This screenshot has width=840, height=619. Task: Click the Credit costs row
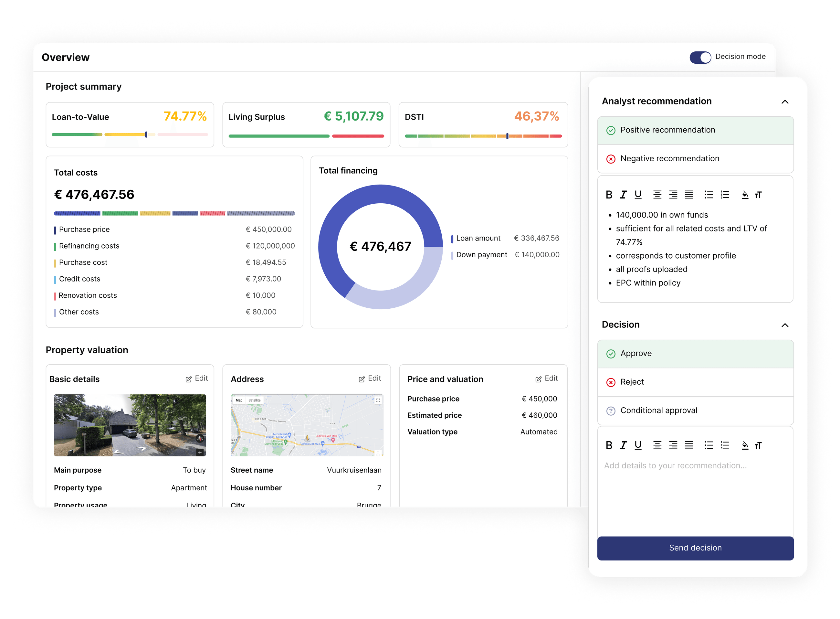174,279
